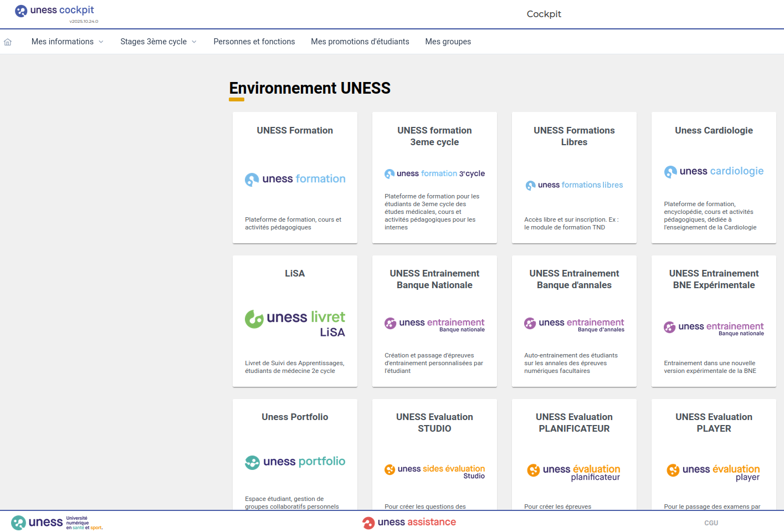The width and height of the screenshot is (784, 532).
Task: Click the uness cockpit logo
Action: (55, 11)
